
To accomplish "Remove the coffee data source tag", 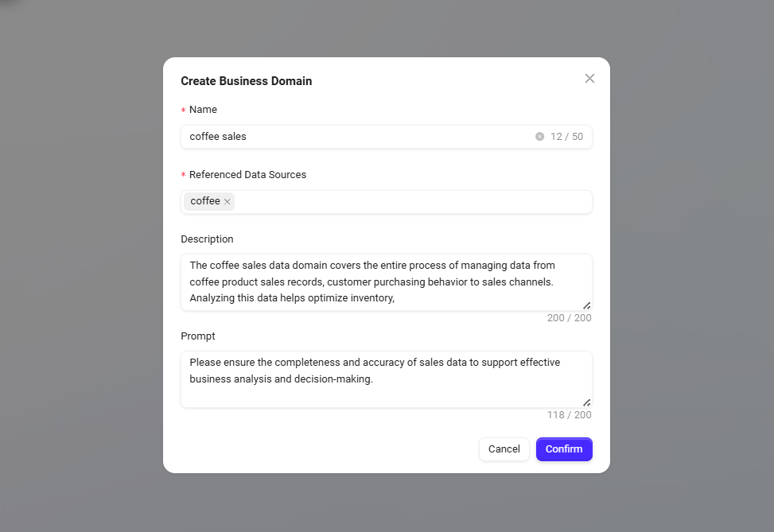I will [228, 202].
